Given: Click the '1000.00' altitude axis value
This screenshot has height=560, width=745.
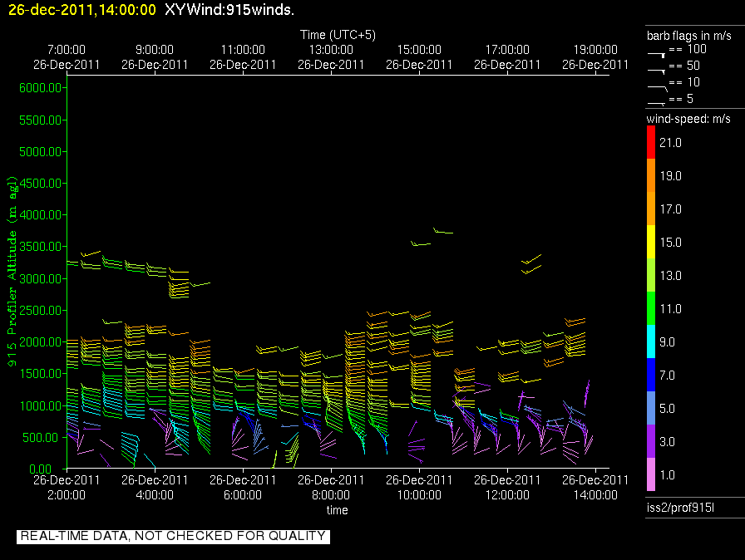Looking at the screenshot, I should (x=41, y=405).
